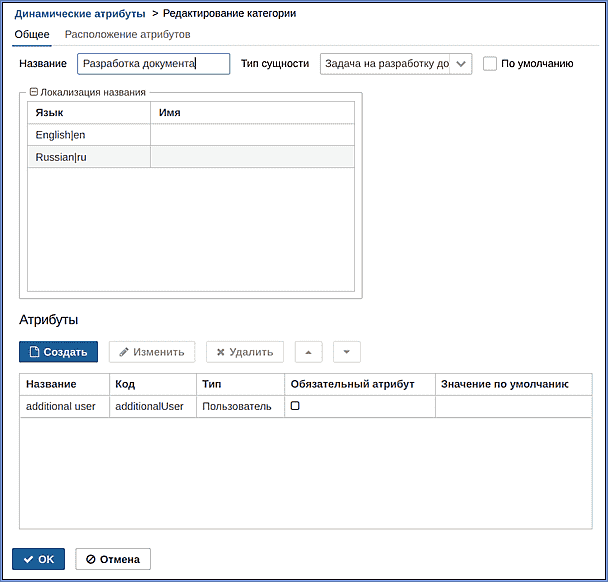Open the Тип сущности dropdown arrow
Viewport: 608px width, 582px height.
pyautogui.click(x=461, y=64)
